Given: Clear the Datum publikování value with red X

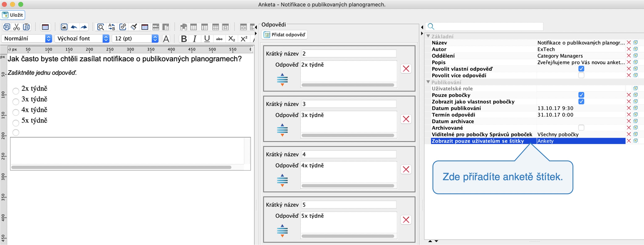Looking at the screenshot, I should [x=629, y=108].
